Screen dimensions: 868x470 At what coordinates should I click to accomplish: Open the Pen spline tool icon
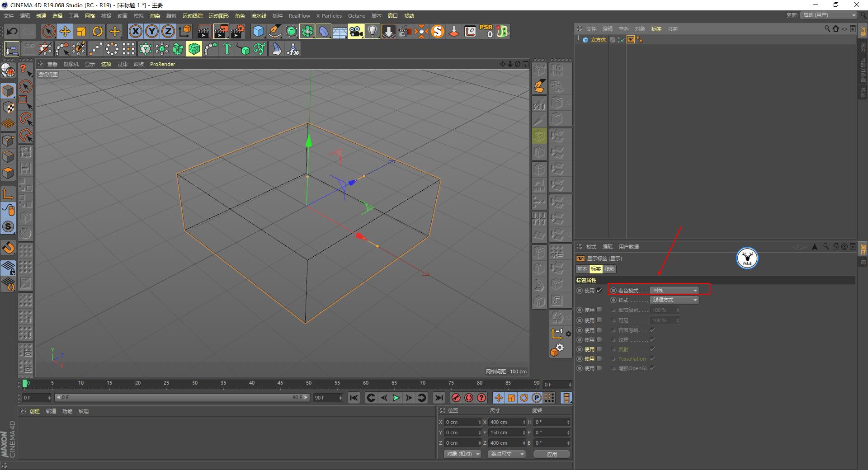click(x=275, y=31)
